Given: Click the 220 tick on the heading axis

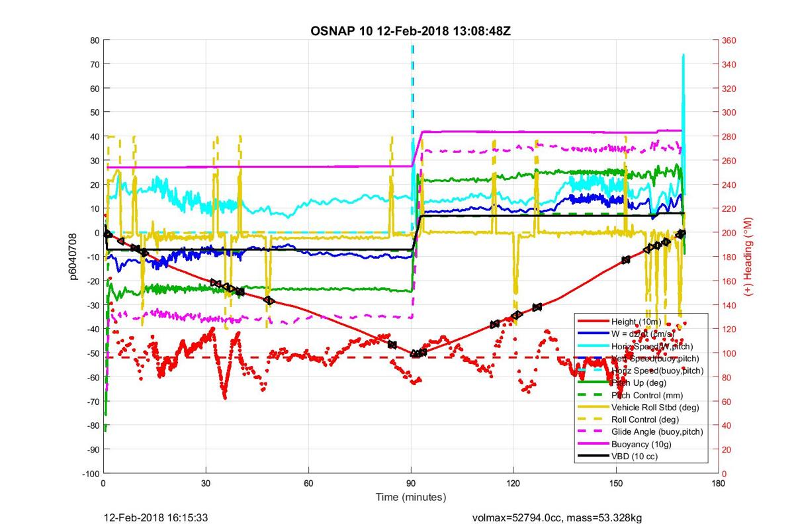Looking at the screenshot, I should tap(729, 208).
